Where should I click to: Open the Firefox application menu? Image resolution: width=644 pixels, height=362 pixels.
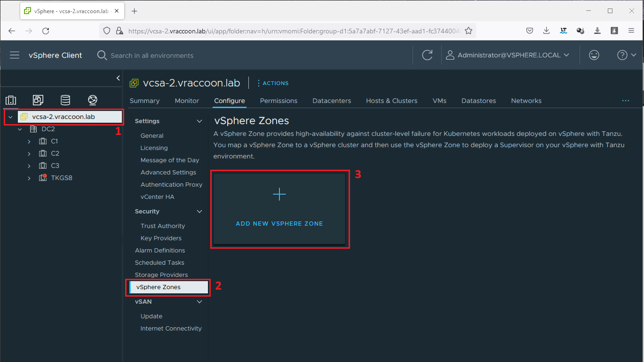(x=631, y=31)
